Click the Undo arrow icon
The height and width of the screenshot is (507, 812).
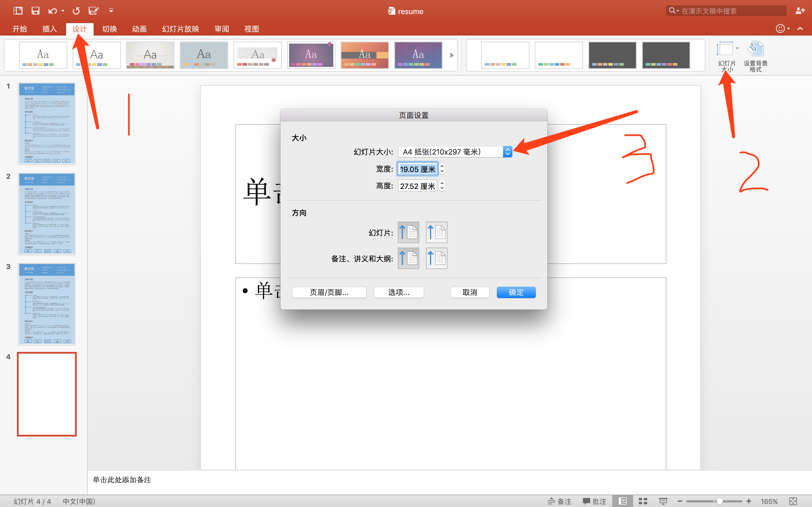(x=52, y=11)
